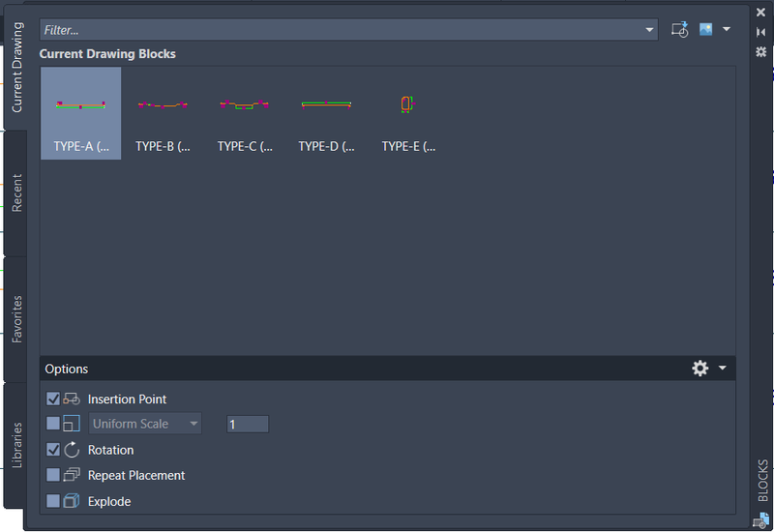Click the auto-hide palette icon
Image resolution: width=774 pixels, height=532 pixels.
pos(760,32)
